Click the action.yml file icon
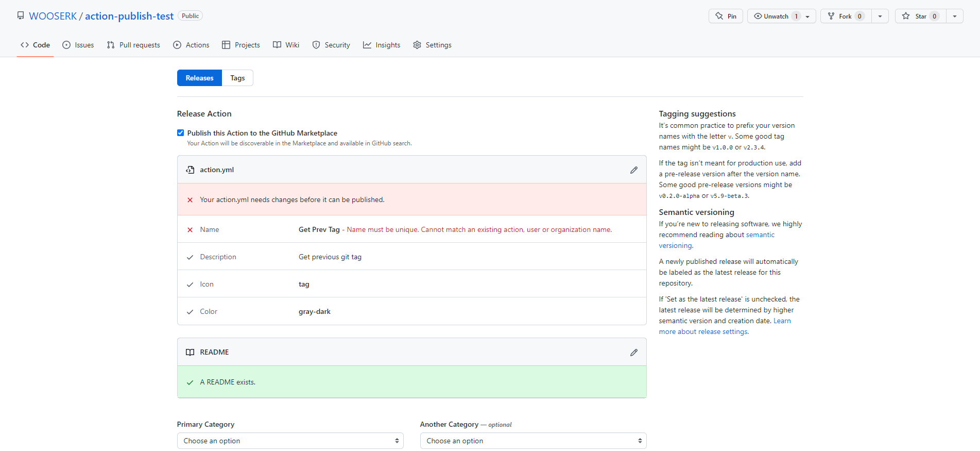Image resolution: width=980 pixels, height=451 pixels. click(190, 170)
